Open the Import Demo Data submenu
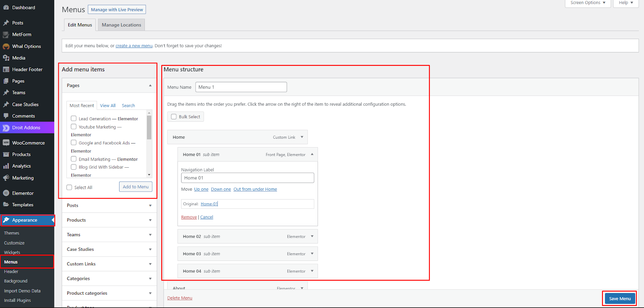The width and height of the screenshot is (644, 308). pos(22,291)
